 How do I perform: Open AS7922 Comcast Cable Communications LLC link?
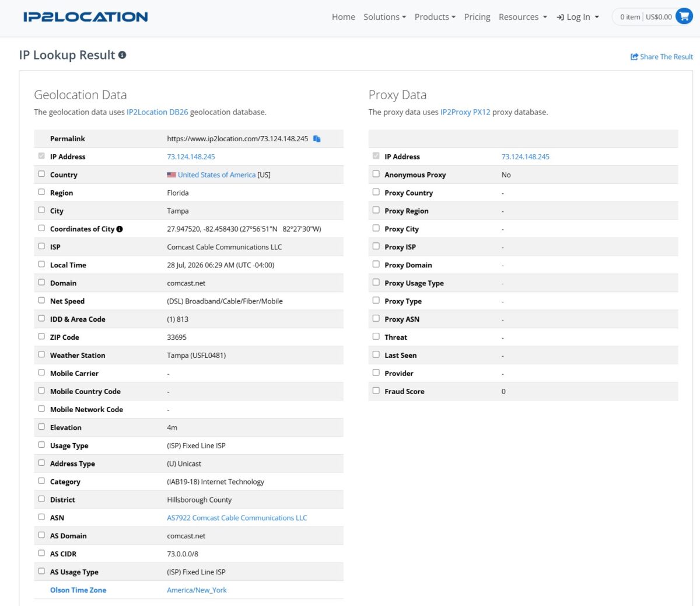pos(237,518)
